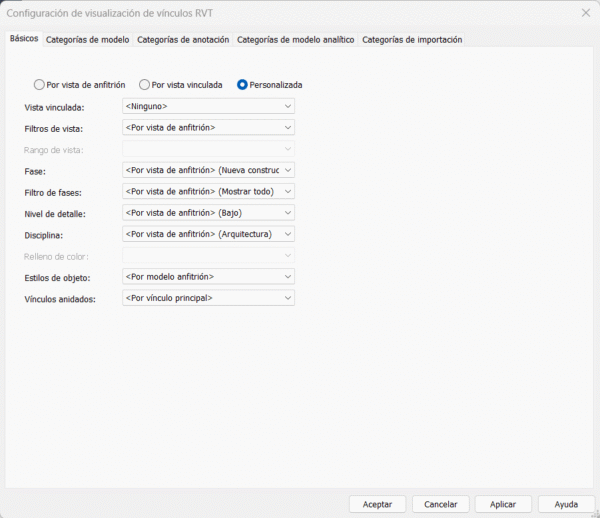The image size is (600, 518).
Task: Select the Por vista de anfitrión radio button
Action: tap(40, 85)
